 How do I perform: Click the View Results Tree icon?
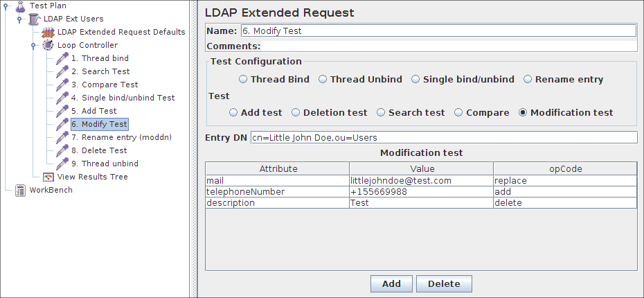pyautogui.click(x=48, y=177)
